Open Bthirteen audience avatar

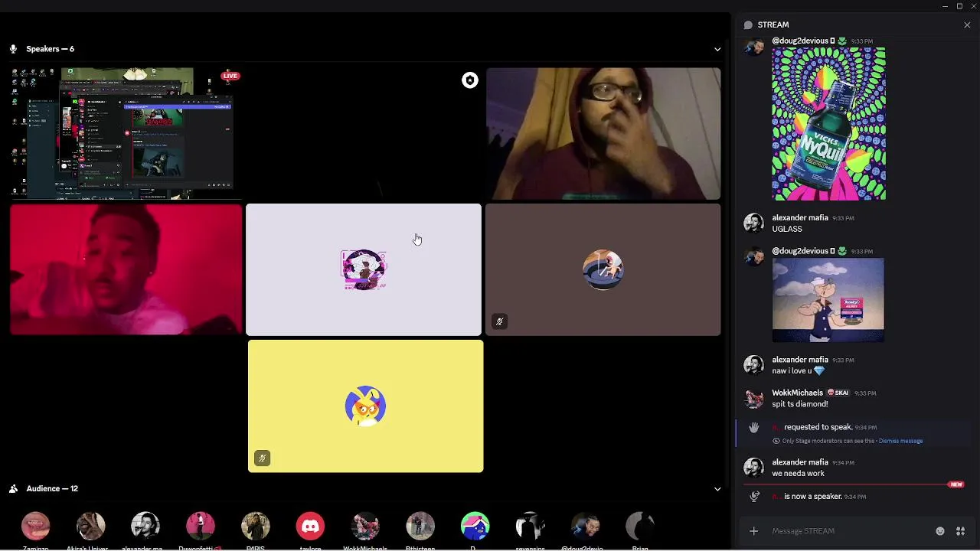(x=420, y=527)
